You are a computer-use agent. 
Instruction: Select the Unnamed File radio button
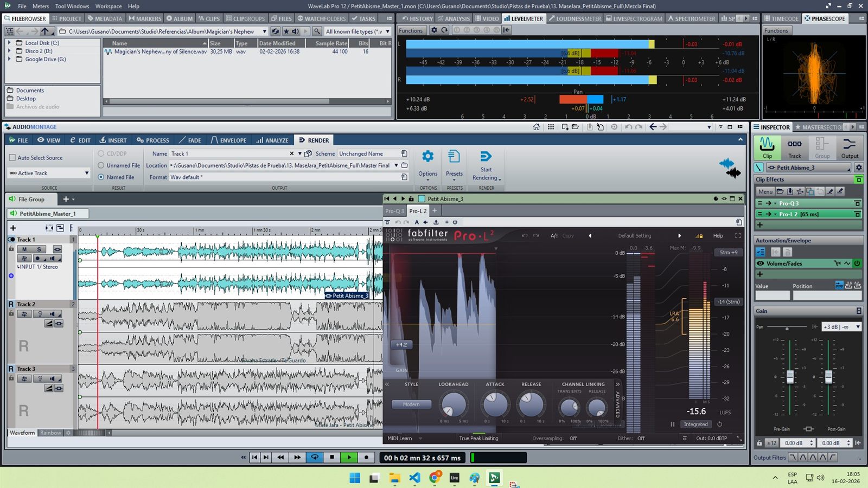click(101, 165)
